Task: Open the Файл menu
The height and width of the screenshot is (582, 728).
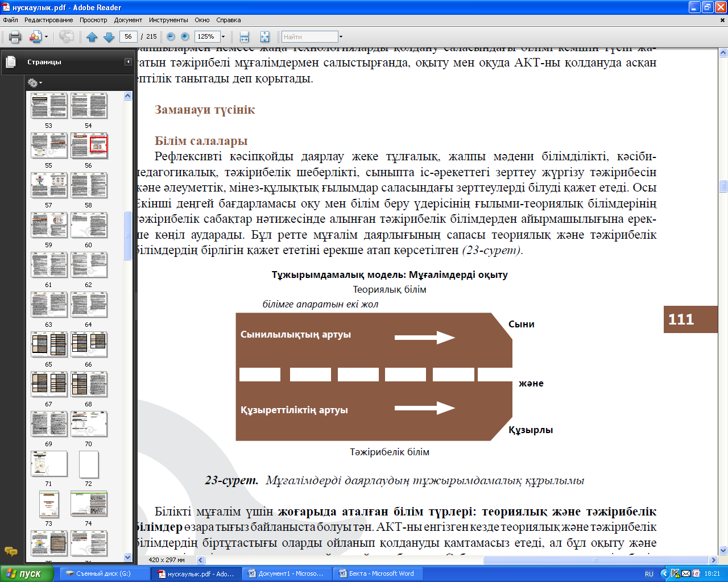Action: (x=10, y=20)
